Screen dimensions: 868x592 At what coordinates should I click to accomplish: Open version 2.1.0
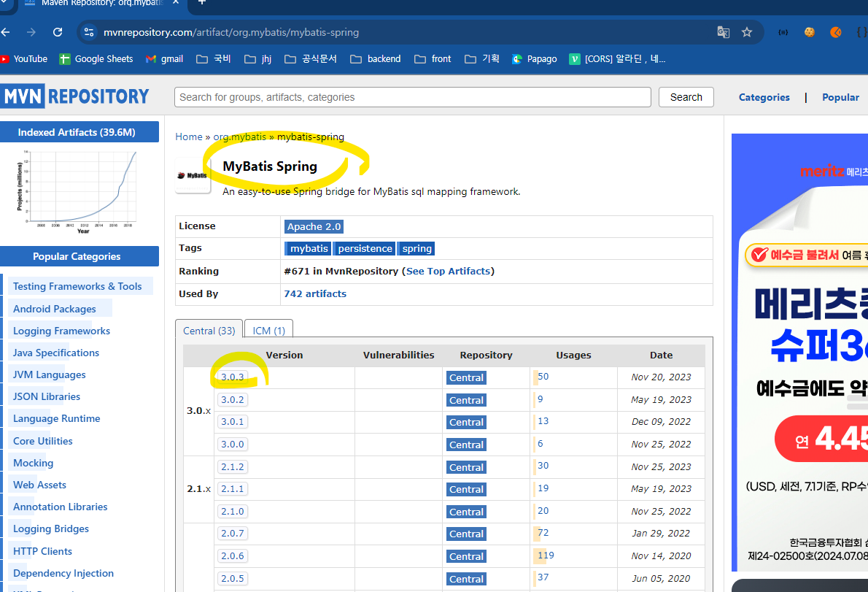click(233, 512)
